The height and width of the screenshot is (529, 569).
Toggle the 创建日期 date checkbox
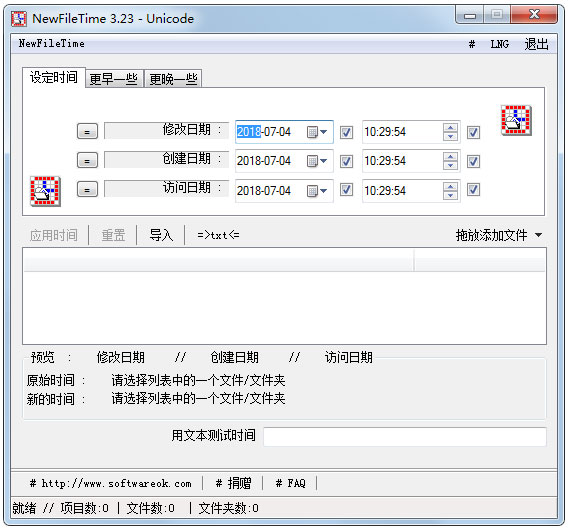(346, 161)
